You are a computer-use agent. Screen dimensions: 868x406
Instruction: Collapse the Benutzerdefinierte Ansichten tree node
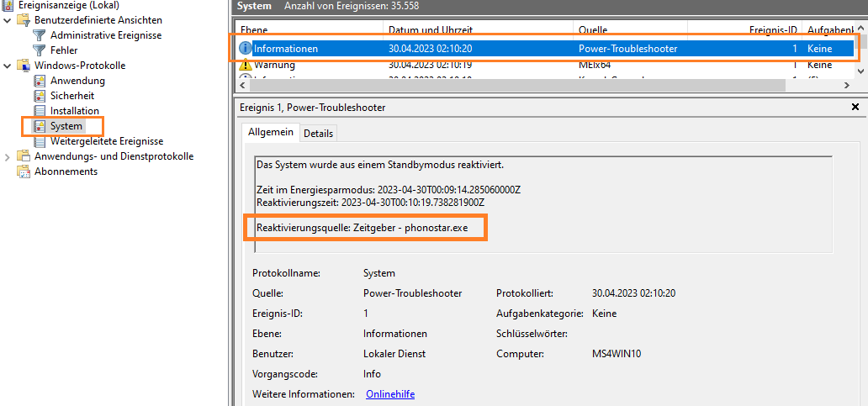pyautogui.click(x=7, y=20)
